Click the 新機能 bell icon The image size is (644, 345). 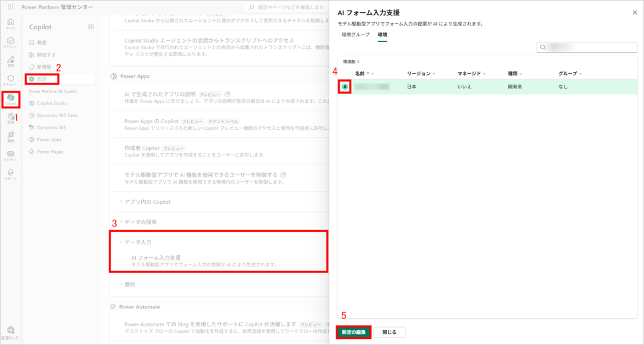coord(31,67)
